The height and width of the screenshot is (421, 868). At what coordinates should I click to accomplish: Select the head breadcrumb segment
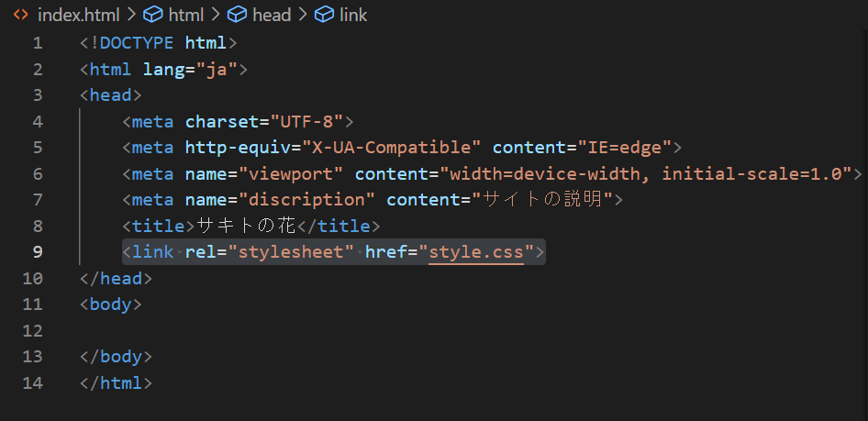pos(271,16)
